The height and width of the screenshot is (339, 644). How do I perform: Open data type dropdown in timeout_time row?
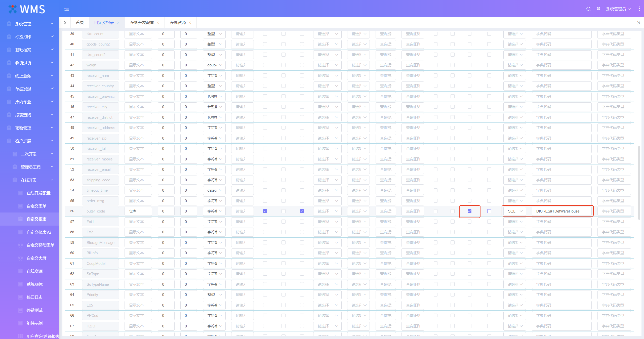(x=214, y=190)
